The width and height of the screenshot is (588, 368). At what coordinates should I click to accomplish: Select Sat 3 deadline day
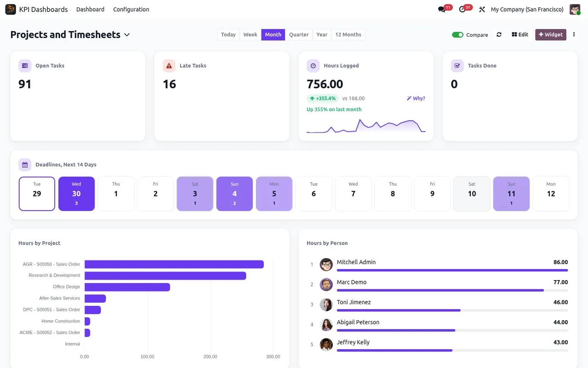pos(195,194)
